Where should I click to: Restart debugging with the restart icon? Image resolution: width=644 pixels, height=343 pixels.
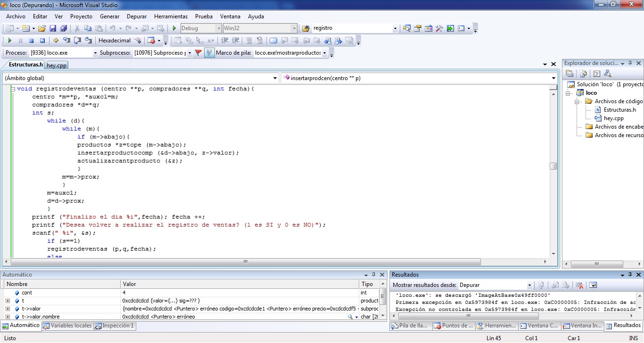(x=42, y=41)
